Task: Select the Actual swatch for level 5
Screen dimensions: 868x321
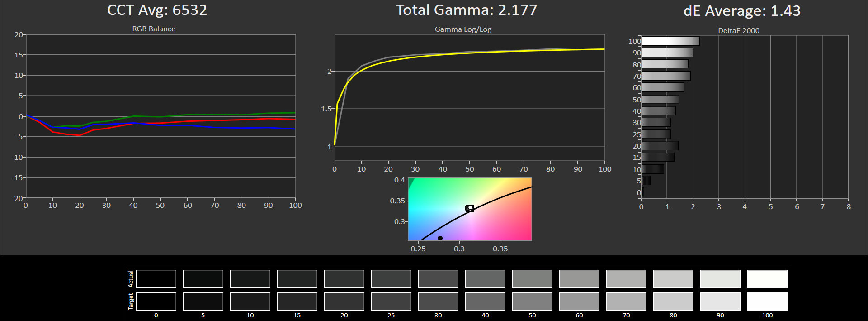Action: tap(203, 279)
